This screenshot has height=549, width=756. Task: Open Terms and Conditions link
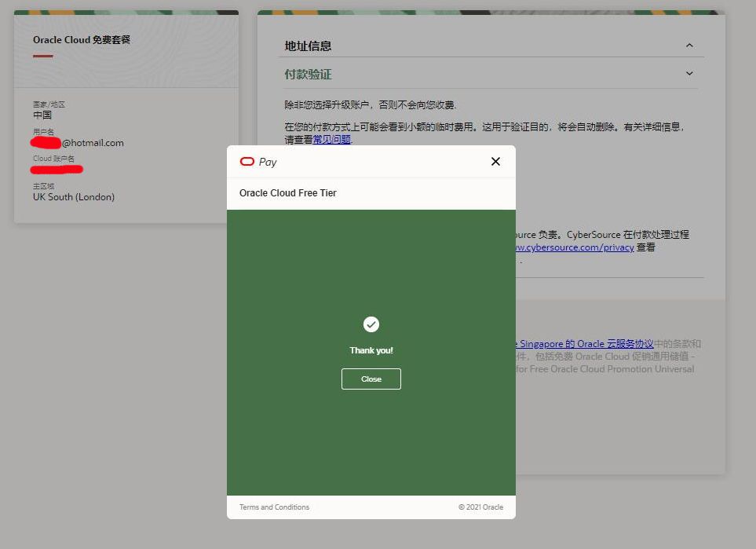[x=274, y=507]
